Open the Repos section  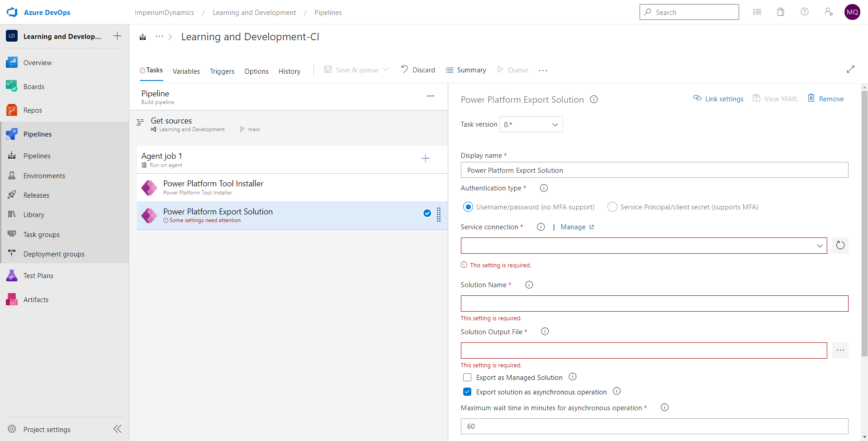pyautogui.click(x=33, y=109)
